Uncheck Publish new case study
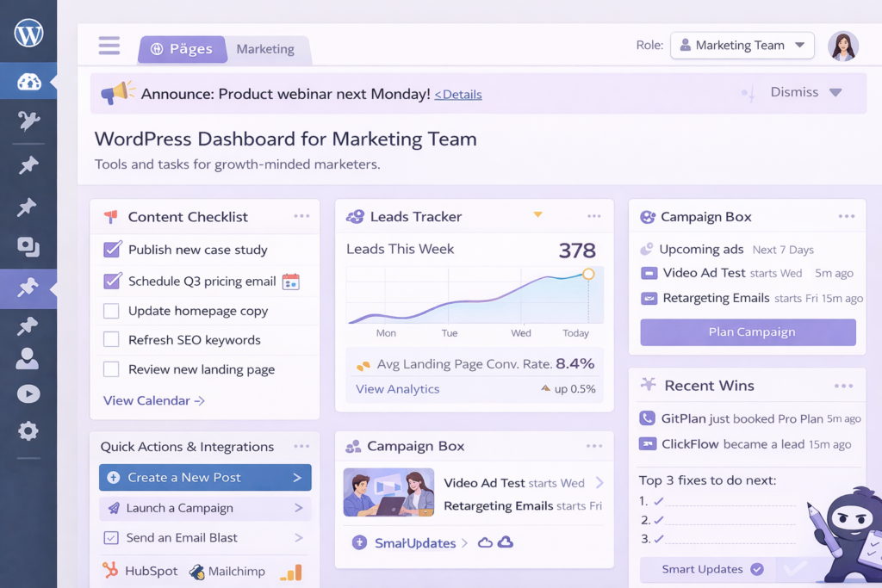The image size is (882, 588). coord(112,249)
